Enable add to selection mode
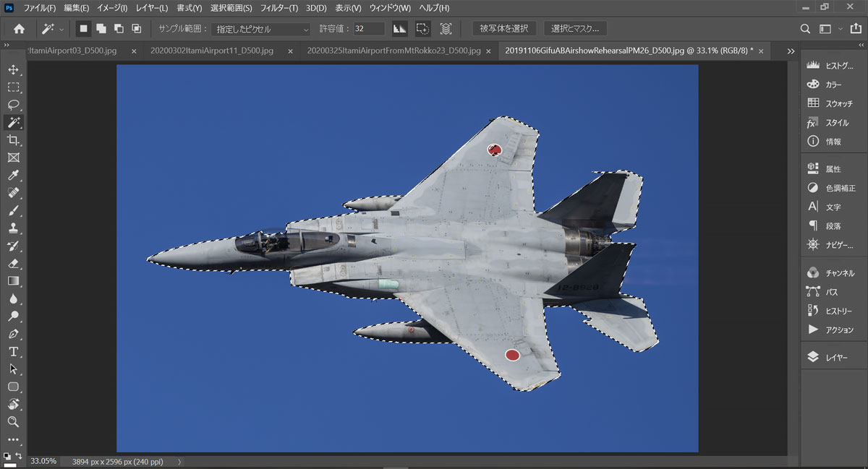 coord(101,29)
